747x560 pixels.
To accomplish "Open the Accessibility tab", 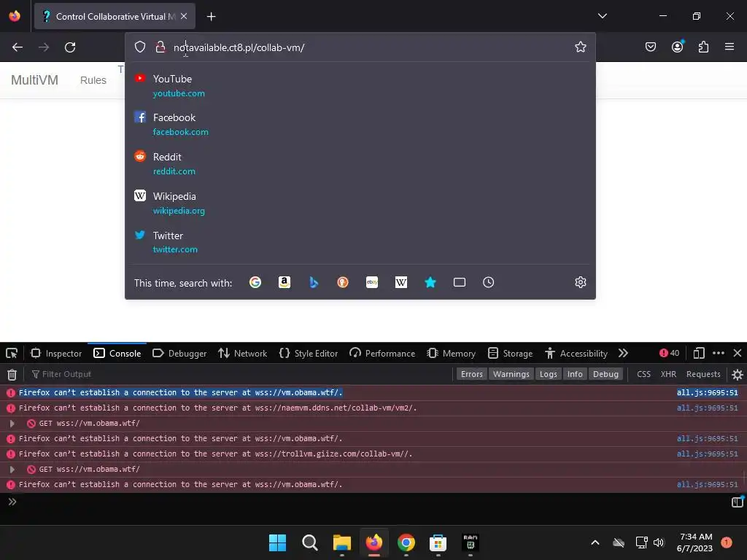I will pyautogui.click(x=576, y=354).
